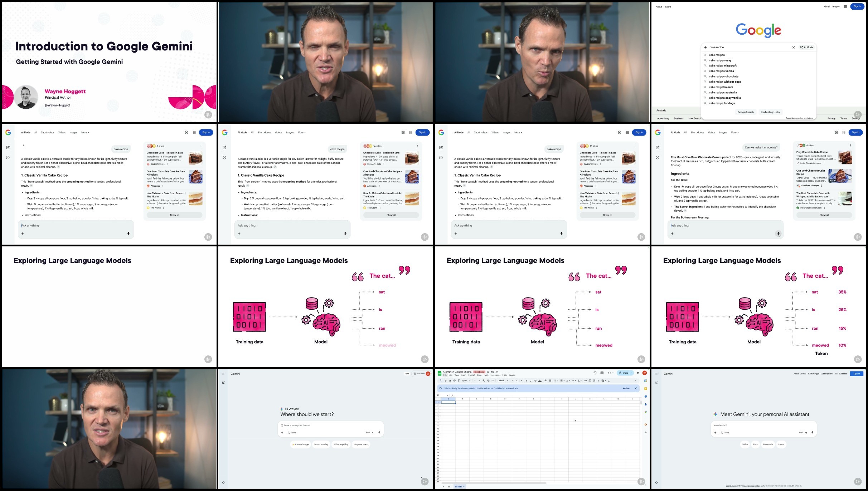
Task: Click I'm Feeling Lucky on Google homepage
Action: click(x=770, y=112)
